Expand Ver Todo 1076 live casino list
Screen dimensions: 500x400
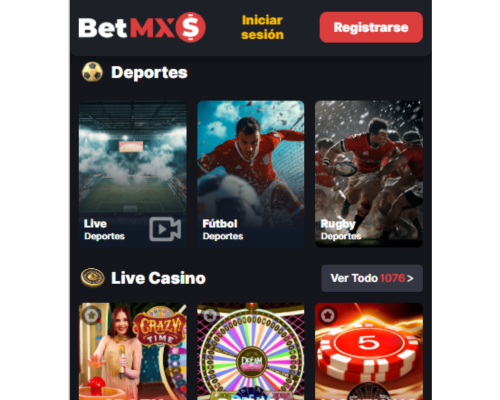[x=372, y=278]
